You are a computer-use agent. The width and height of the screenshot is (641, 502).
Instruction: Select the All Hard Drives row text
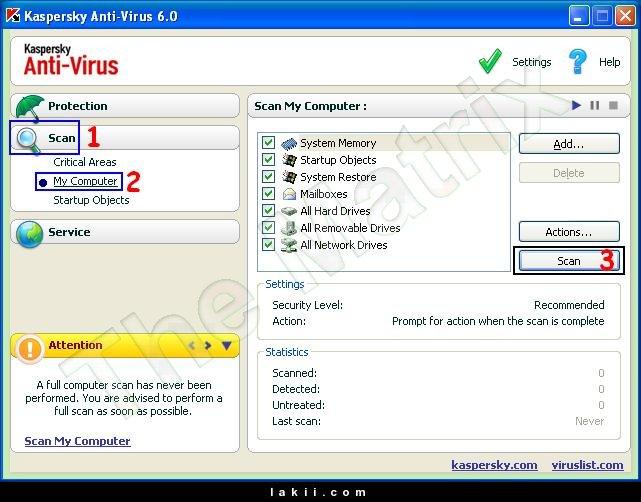[x=335, y=211]
